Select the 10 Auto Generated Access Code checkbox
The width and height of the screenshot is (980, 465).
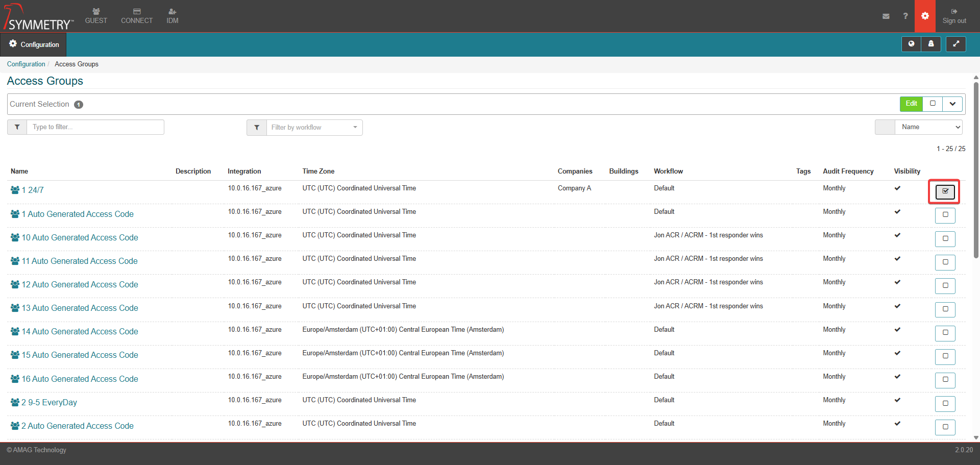coord(945,239)
